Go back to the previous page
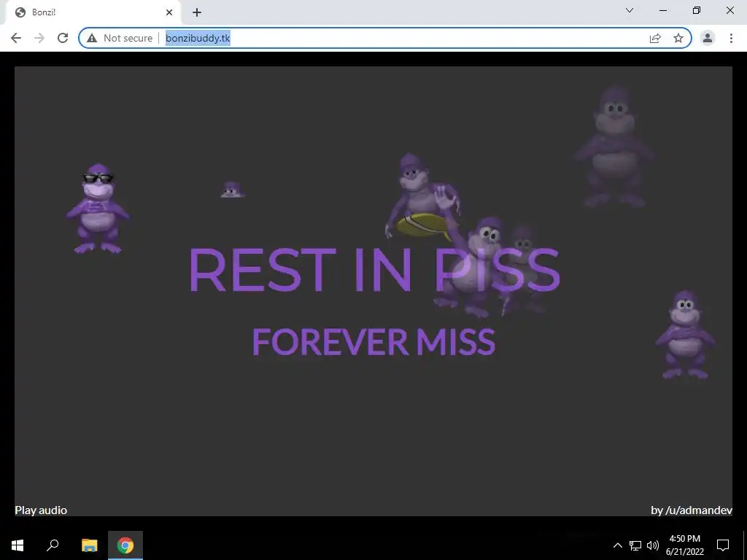Viewport: 747px width, 560px height. click(x=16, y=38)
